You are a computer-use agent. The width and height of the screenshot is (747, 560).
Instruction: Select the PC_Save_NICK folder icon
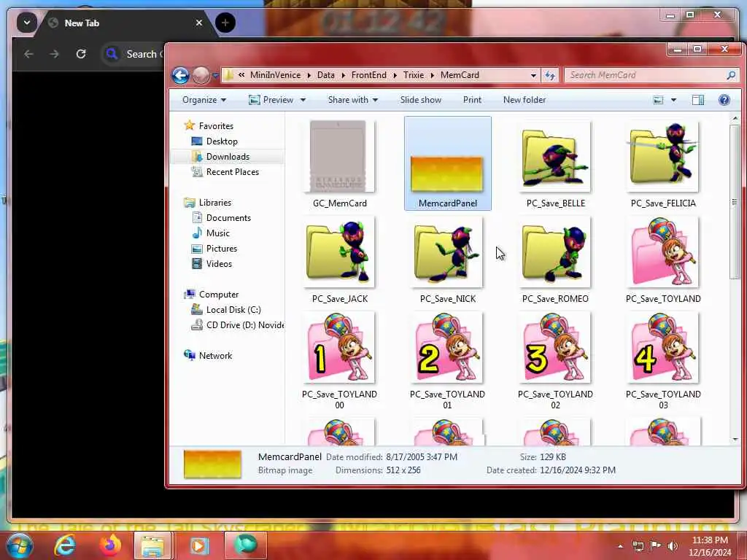pyautogui.click(x=448, y=252)
